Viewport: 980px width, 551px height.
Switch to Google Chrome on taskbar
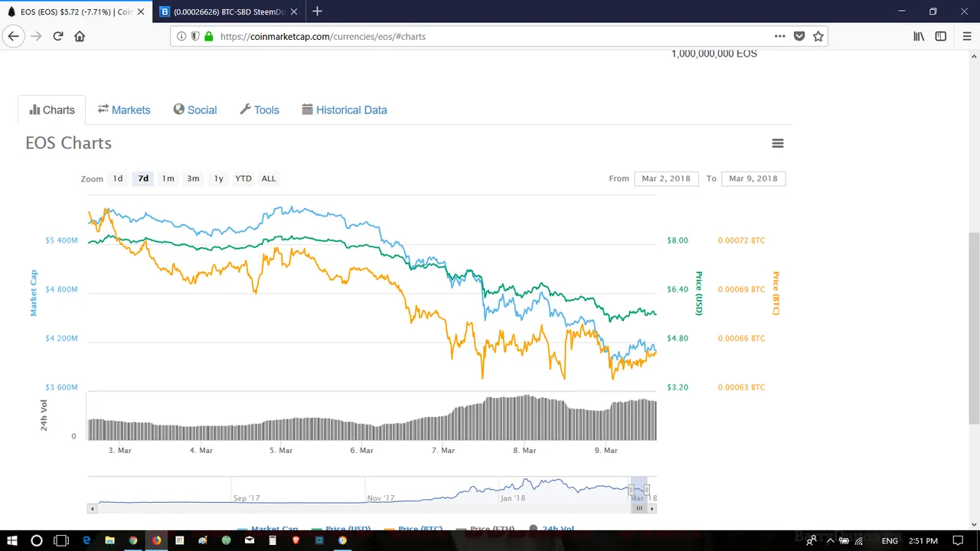(x=133, y=540)
